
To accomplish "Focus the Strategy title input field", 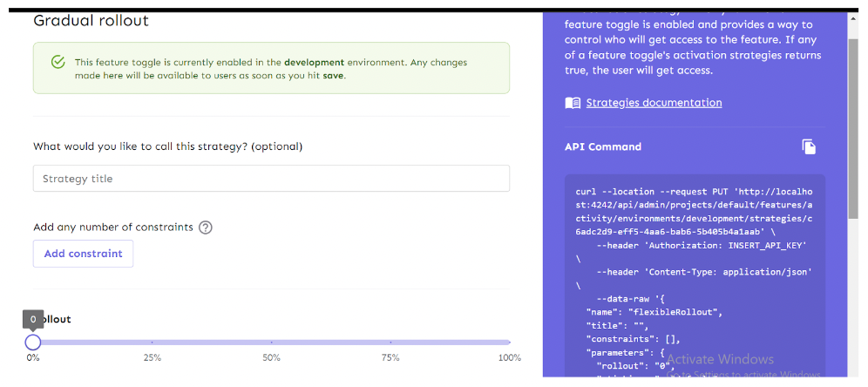I will point(271,179).
